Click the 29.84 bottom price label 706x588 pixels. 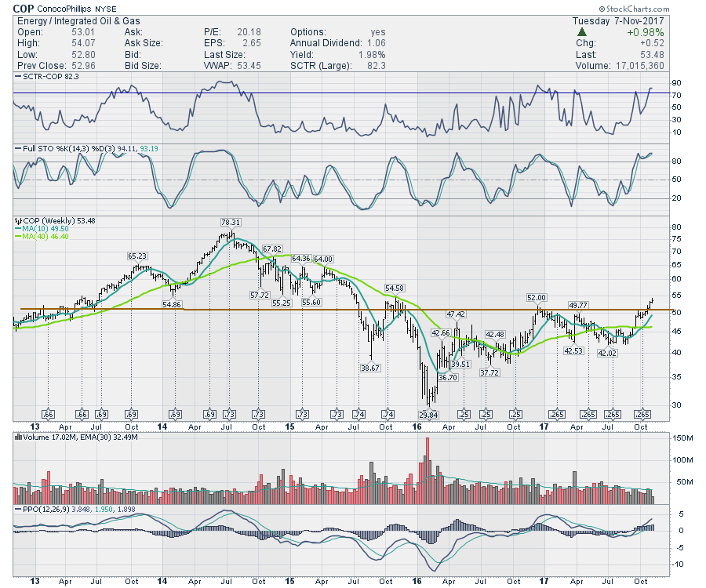(x=428, y=415)
